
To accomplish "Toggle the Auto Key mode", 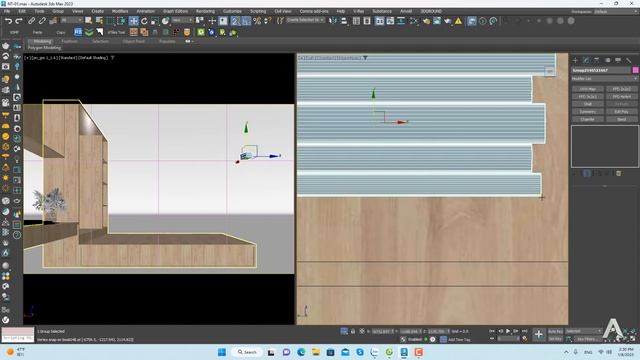I will [555, 331].
